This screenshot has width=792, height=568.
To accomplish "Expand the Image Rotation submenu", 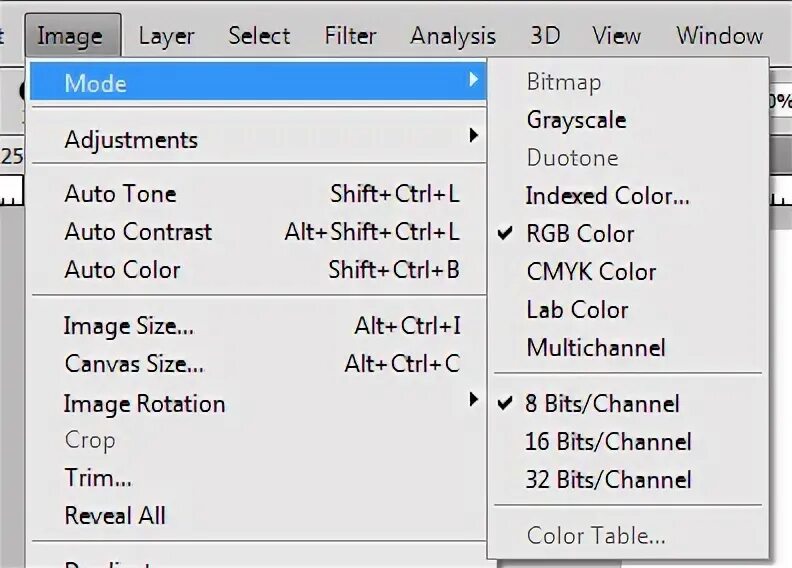I will [144, 404].
